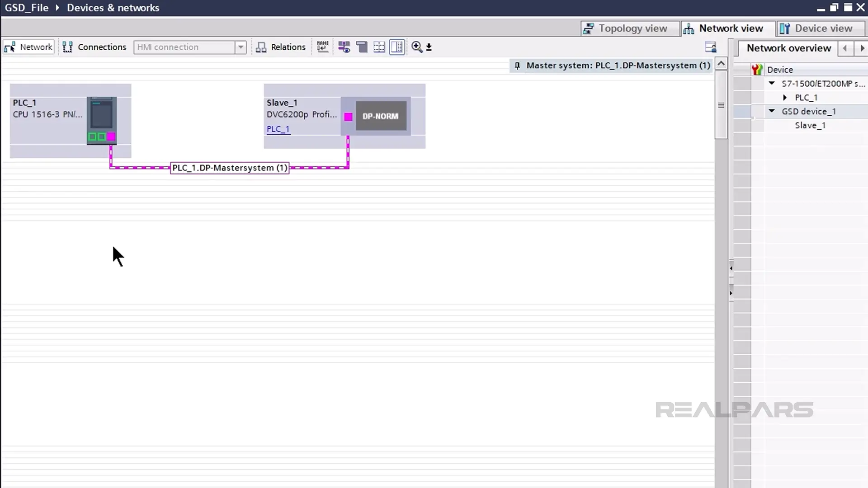Expand the PLC_1 tree node
Viewport: 868px width, 488px height.
point(785,98)
